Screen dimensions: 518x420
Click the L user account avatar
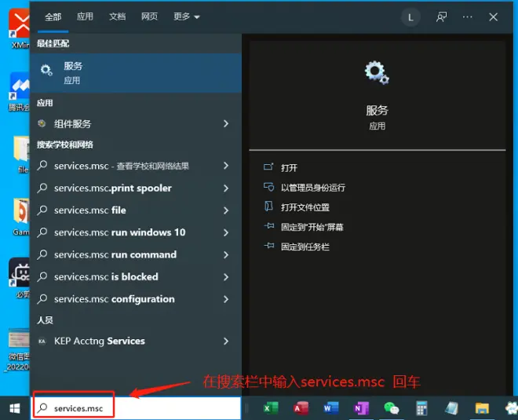point(410,17)
